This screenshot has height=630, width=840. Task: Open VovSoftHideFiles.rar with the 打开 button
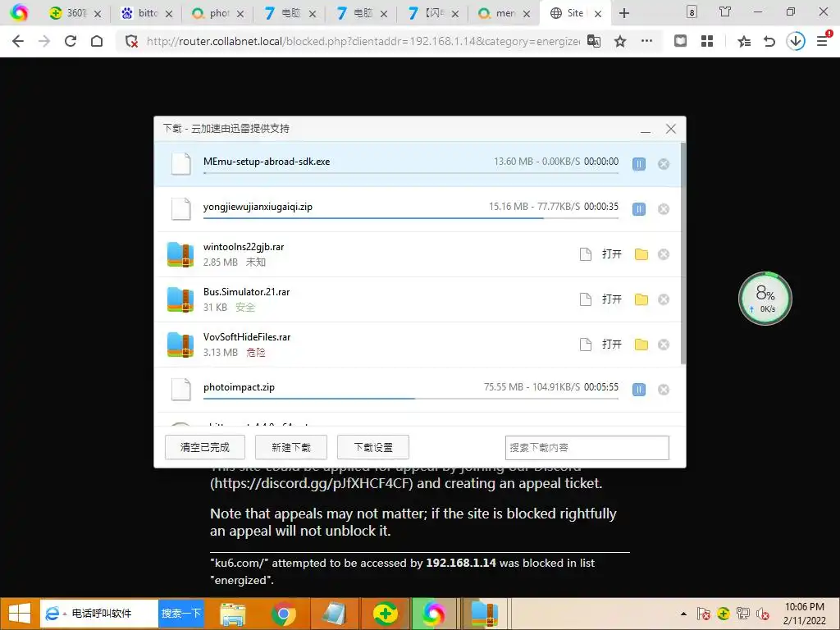click(x=611, y=344)
